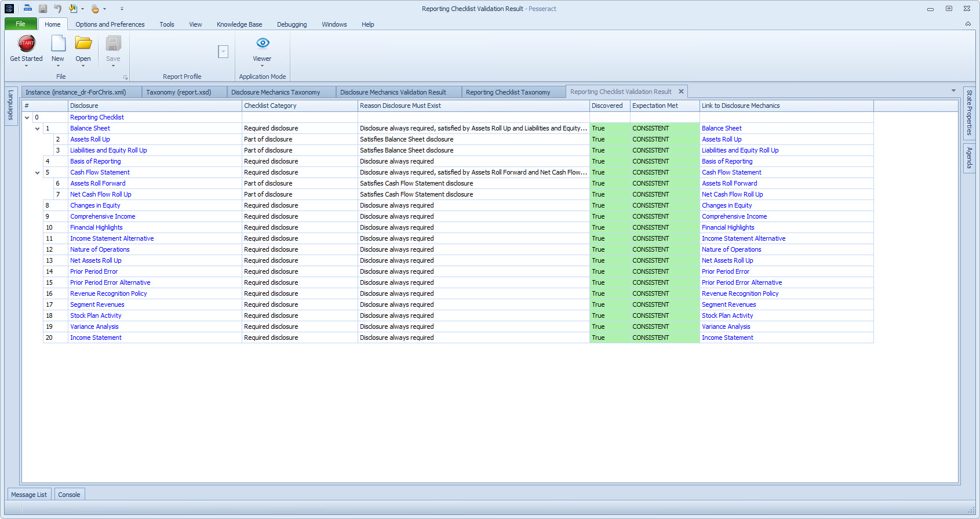Click the red START Get Started button
Viewport: 980px width, 519px height.
[27, 43]
